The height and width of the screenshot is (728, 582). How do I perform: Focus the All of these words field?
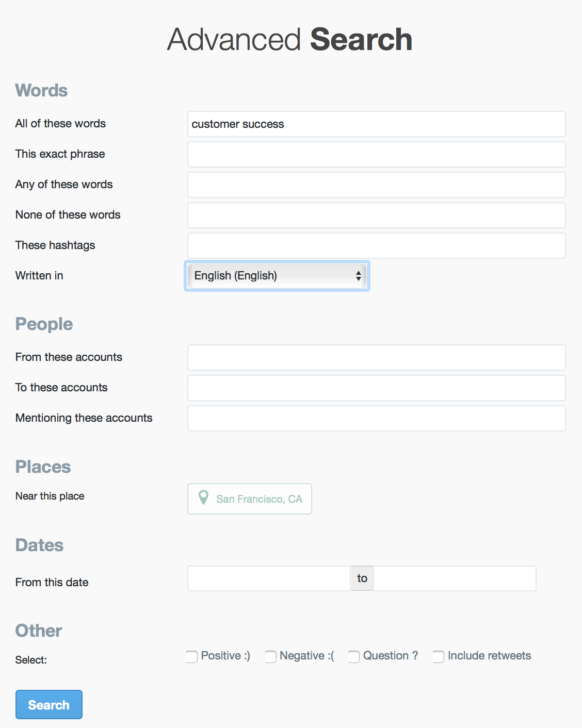point(377,124)
